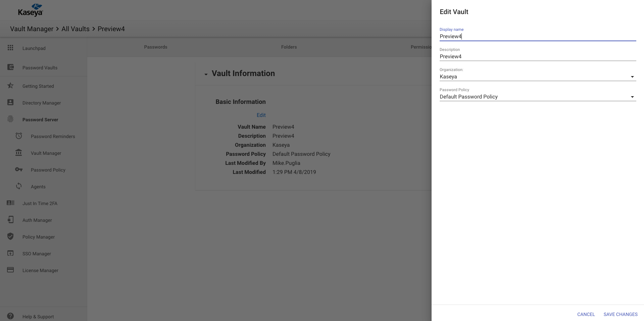Click All Vaults breadcrumb

(x=76, y=29)
